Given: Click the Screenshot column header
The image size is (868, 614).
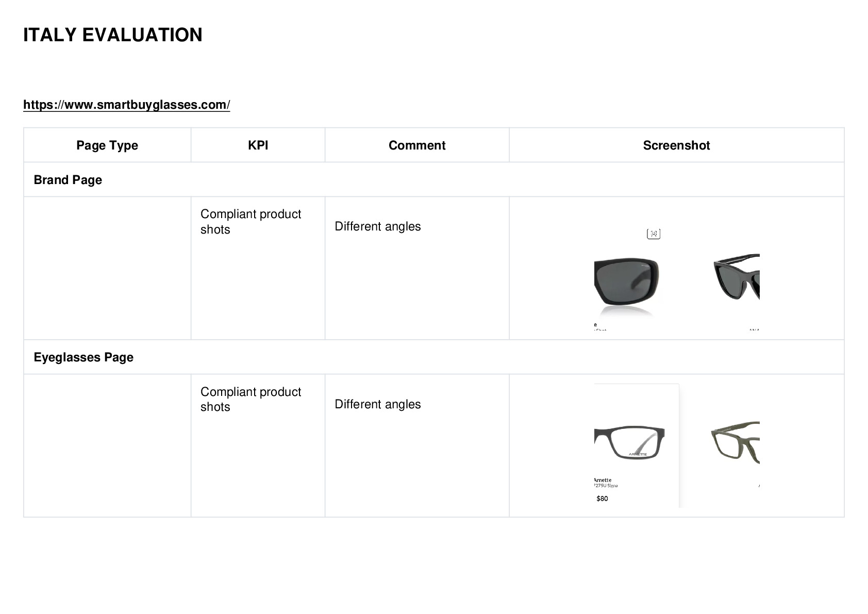Looking at the screenshot, I should (676, 145).
